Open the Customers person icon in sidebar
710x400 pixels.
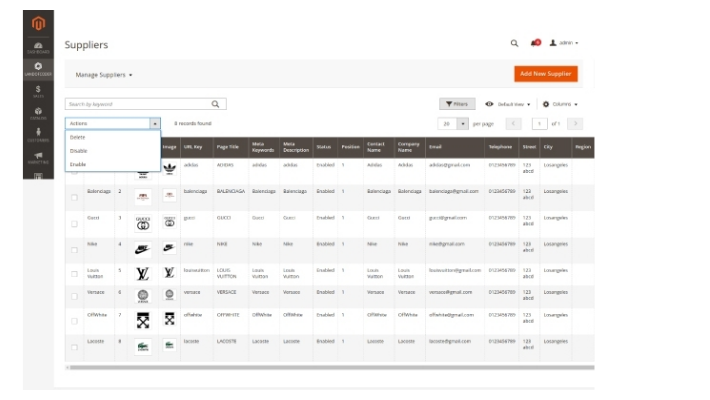pyautogui.click(x=38, y=135)
